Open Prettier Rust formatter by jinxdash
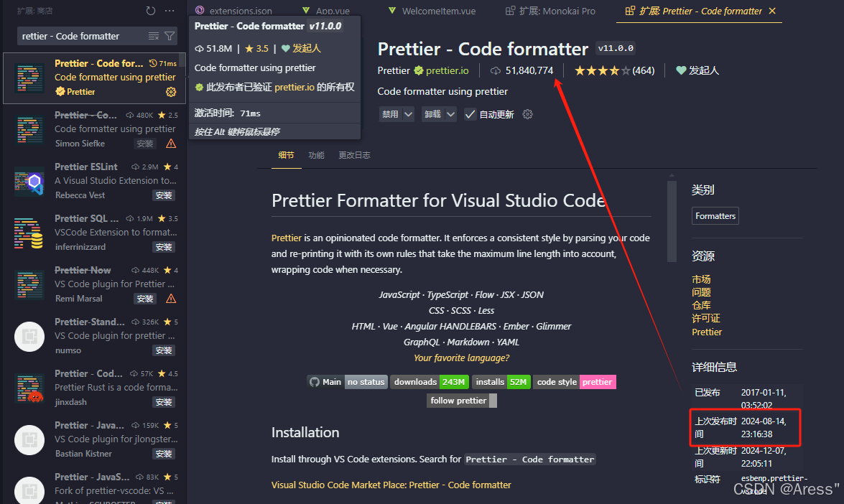844x504 pixels. click(94, 388)
